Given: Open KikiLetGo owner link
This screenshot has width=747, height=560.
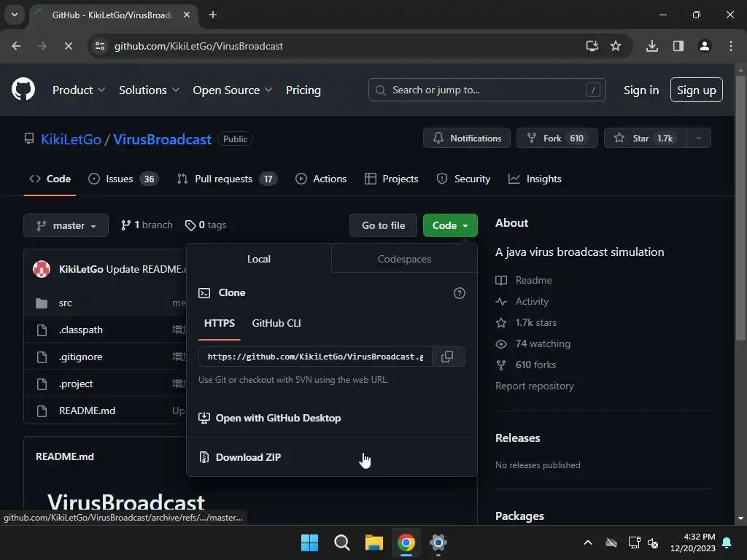Looking at the screenshot, I should tap(71, 139).
